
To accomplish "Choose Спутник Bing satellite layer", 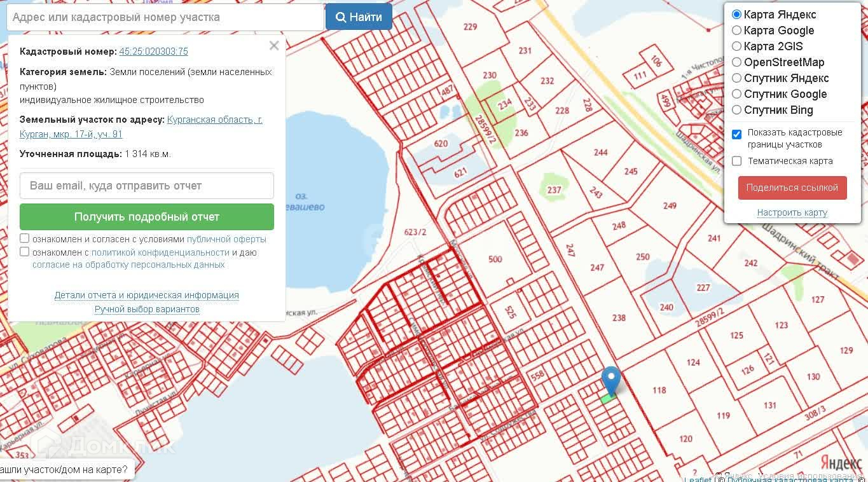I will [736, 110].
